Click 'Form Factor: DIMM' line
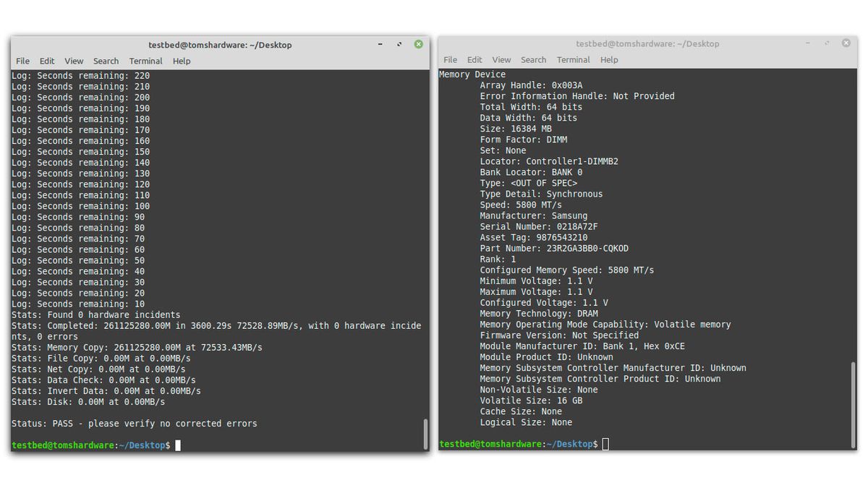Image resolution: width=868 pixels, height=488 pixels. [x=523, y=140]
